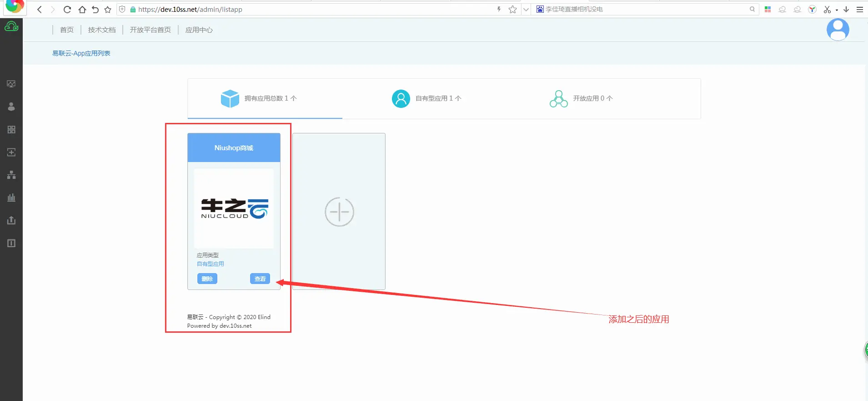Click the upload tray sidebar icon
The height and width of the screenshot is (401, 868).
click(11, 220)
